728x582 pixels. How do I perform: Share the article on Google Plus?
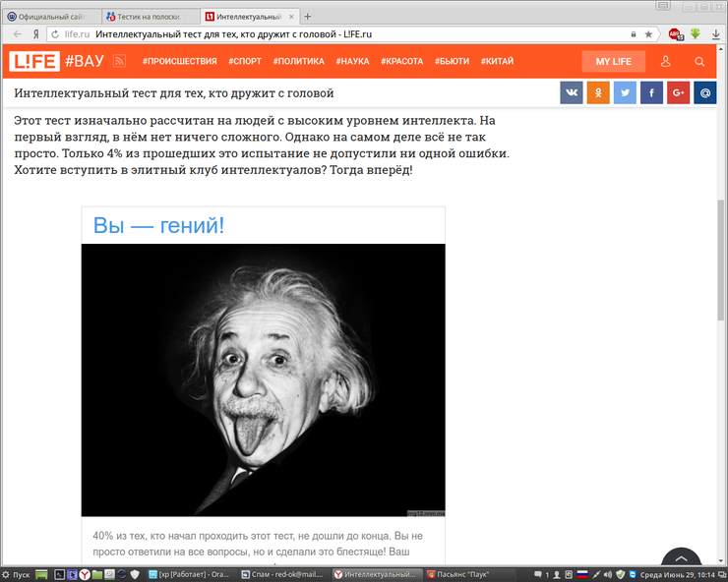coord(678,93)
